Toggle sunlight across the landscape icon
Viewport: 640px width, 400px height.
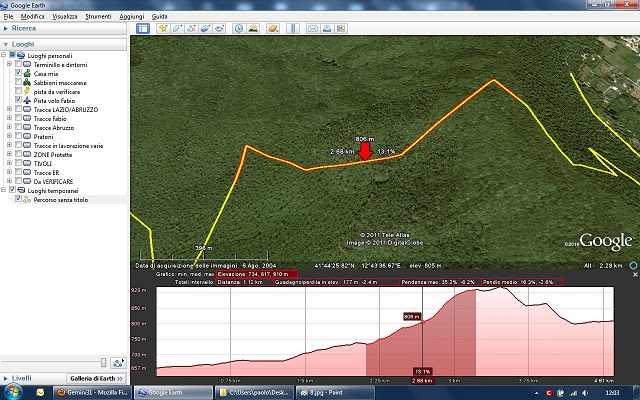[253, 28]
